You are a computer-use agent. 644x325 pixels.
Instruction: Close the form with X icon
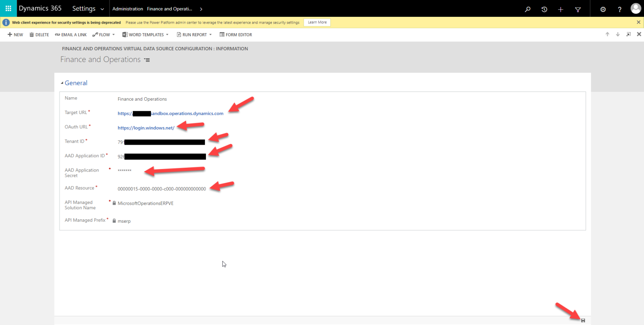(x=639, y=34)
